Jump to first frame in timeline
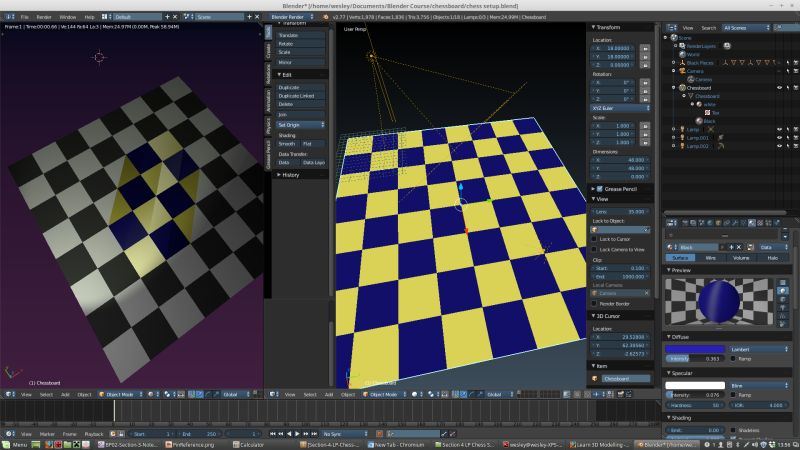 coord(272,434)
